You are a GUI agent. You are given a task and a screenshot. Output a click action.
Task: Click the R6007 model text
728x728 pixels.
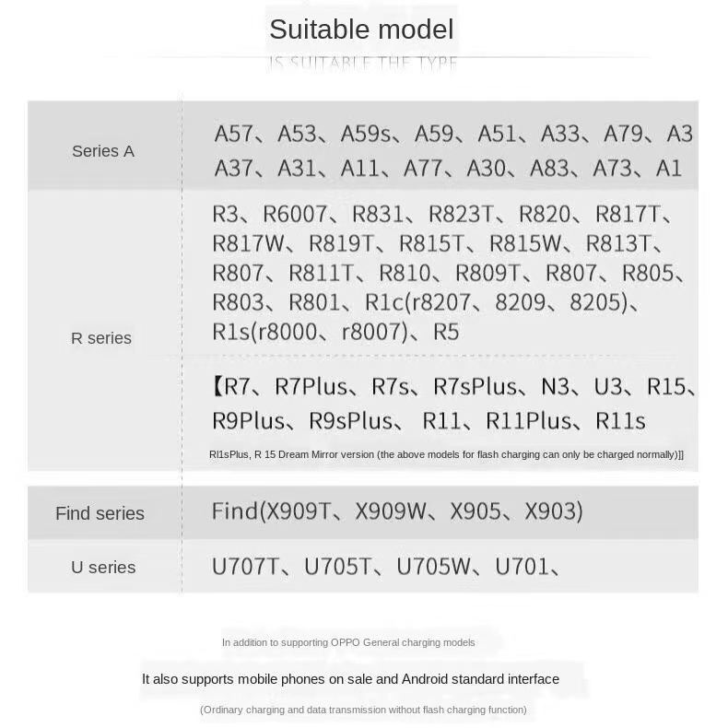pos(295,215)
